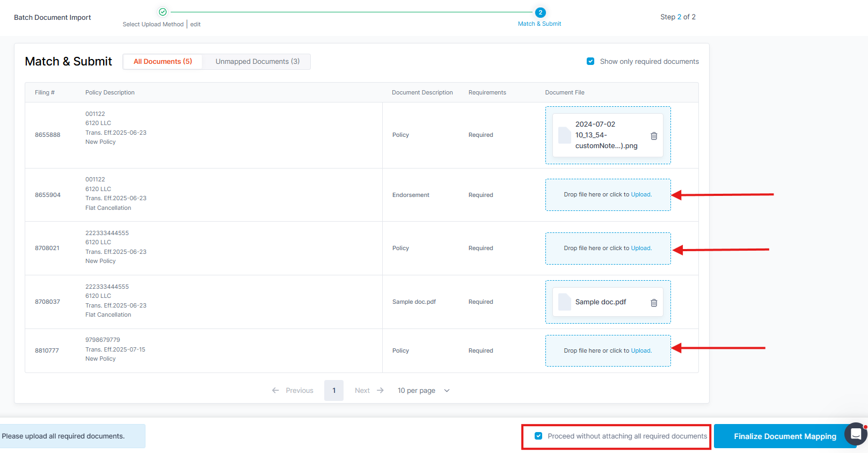Click the Policy Description column header
This screenshot has height=453, width=868.
coord(110,92)
